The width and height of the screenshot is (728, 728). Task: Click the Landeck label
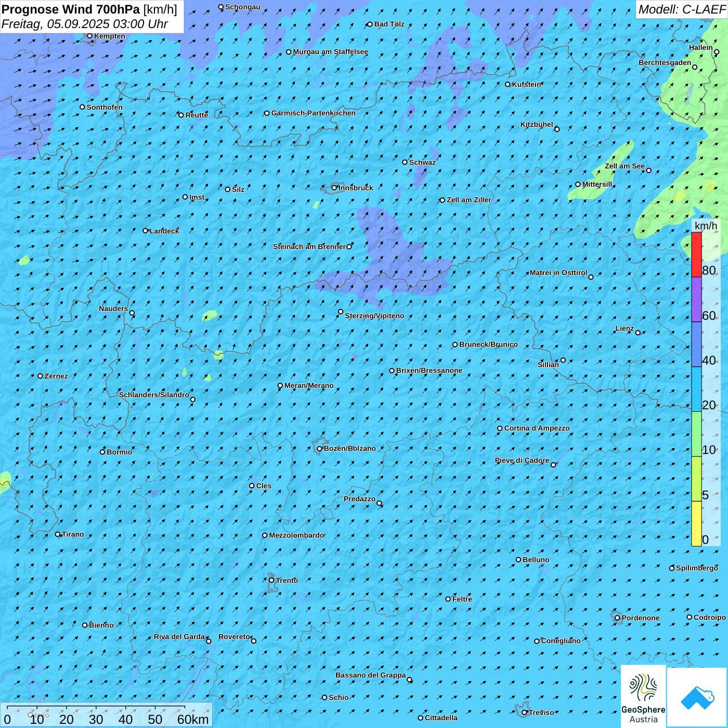tap(164, 231)
